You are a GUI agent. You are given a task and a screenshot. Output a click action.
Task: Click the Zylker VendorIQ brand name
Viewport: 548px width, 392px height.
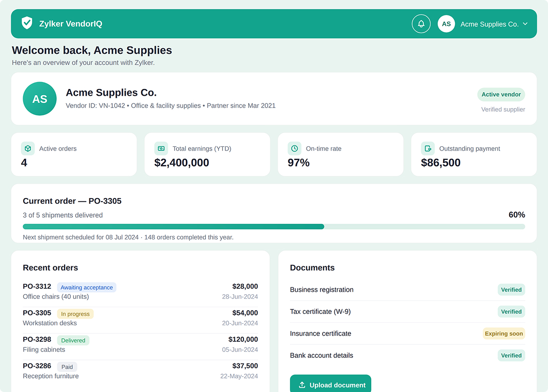(x=71, y=24)
